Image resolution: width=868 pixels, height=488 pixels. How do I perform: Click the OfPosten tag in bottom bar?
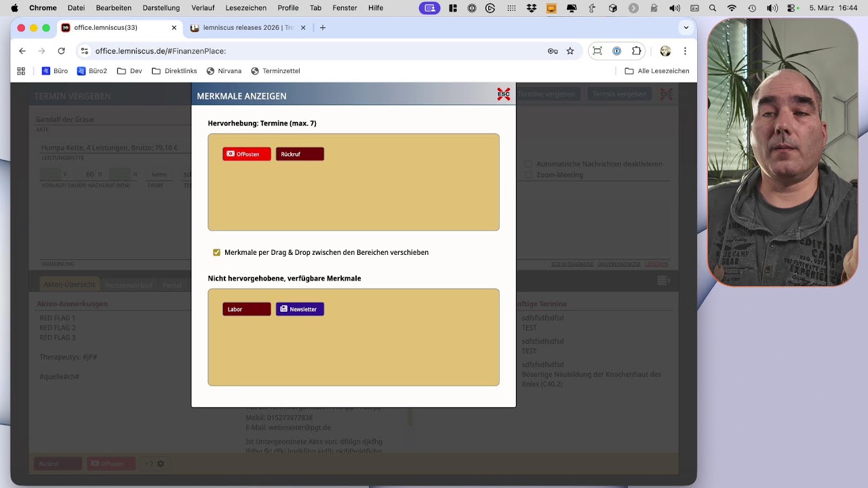pyautogui.click(x=111, y=464)
